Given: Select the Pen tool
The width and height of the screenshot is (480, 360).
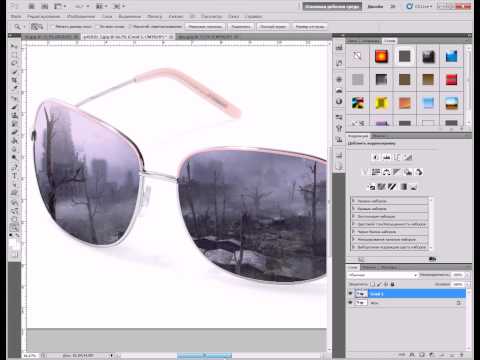Looking at the screenshot, I should pos(14,168).
